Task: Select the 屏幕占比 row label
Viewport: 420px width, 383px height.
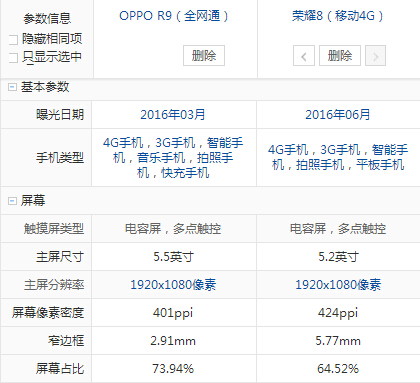Action: pos(60,369)
